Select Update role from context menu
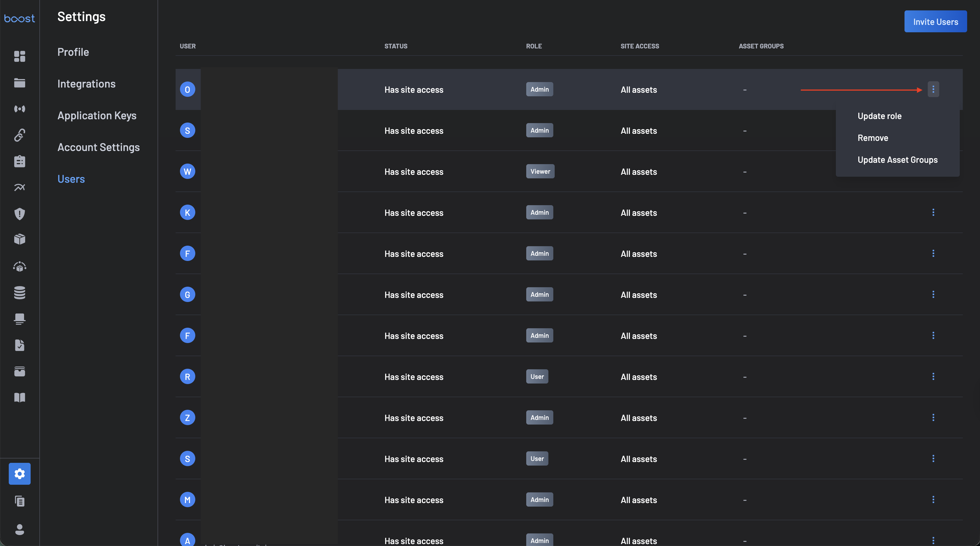 coord(879,116)
